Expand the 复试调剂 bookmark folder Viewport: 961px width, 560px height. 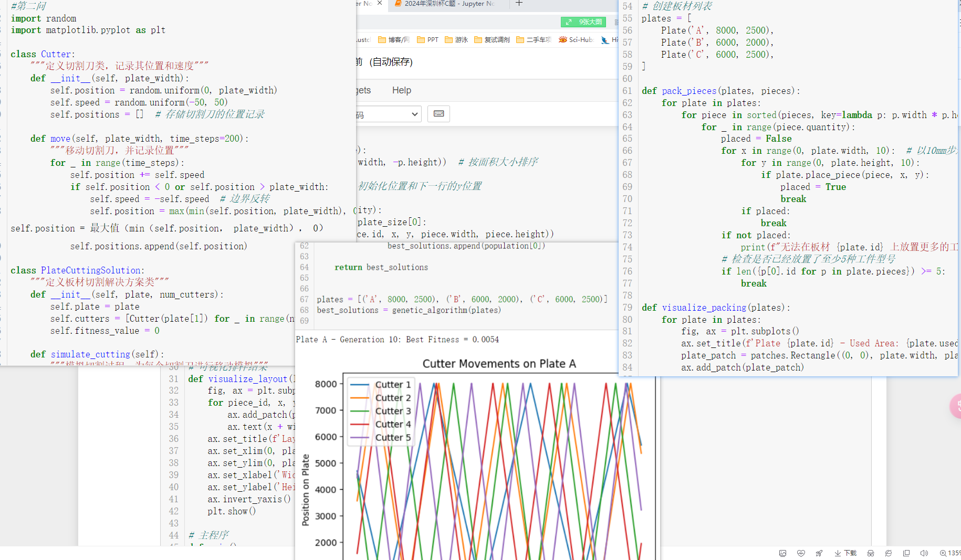[x=492, y=40]
